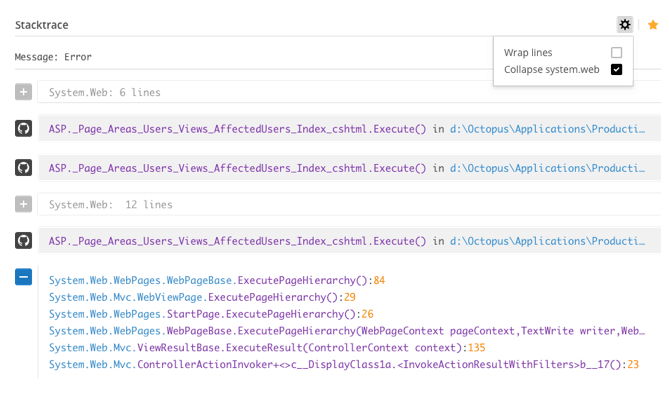669x402 pixels.
Task: Uncheck Collapse system.web checkbox
Action: (x=617, y=69)
